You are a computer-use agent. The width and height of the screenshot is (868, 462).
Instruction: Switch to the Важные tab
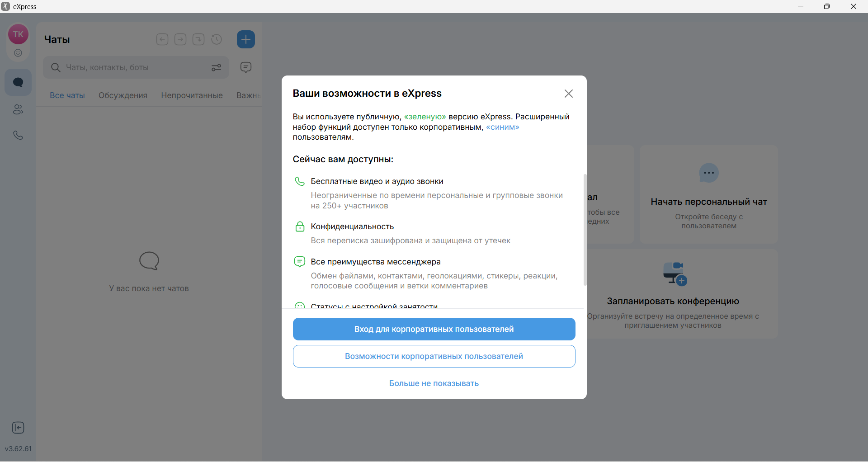pos(249,95)
